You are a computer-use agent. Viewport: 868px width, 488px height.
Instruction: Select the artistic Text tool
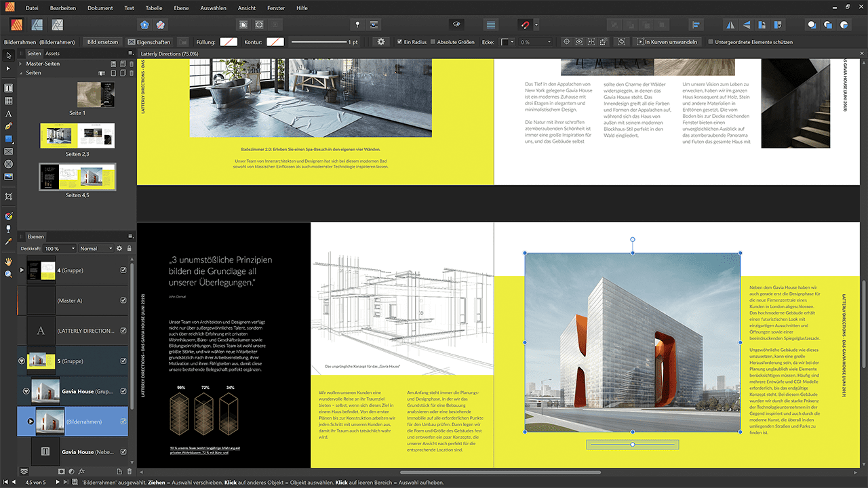[x=8, y=113]
